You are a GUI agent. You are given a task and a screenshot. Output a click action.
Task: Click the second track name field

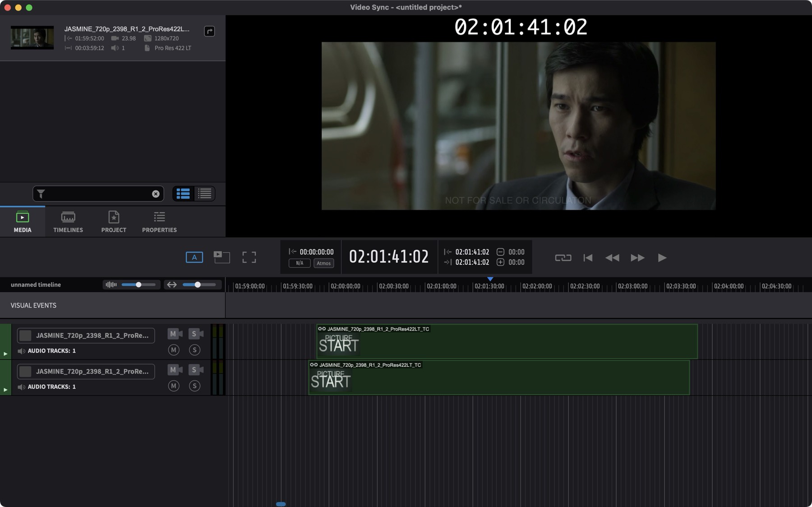[x=86, y=371]
